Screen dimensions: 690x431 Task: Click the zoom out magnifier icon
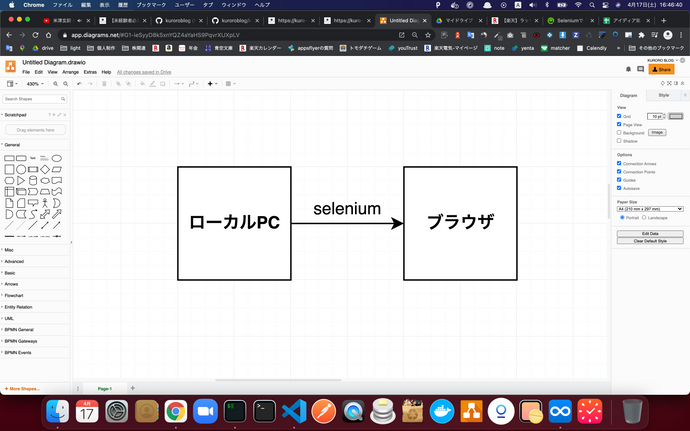tap(66, 84)
